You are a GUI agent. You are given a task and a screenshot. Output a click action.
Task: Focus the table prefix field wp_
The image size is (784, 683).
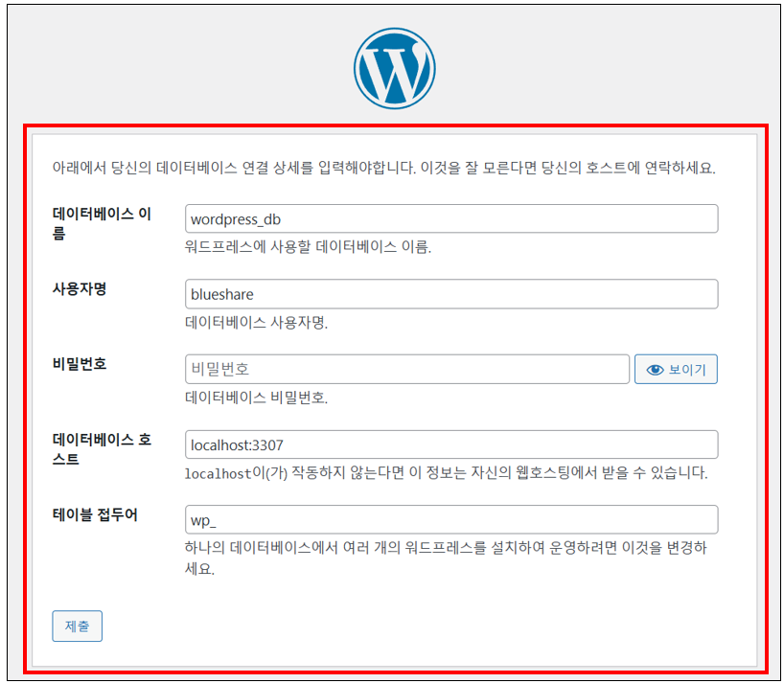pos(451,519)
